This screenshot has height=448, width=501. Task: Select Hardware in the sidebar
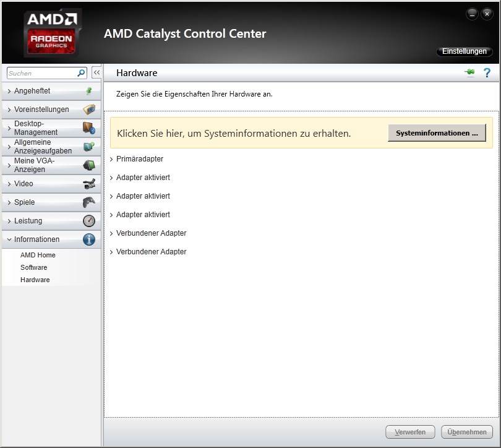(35, 280)
